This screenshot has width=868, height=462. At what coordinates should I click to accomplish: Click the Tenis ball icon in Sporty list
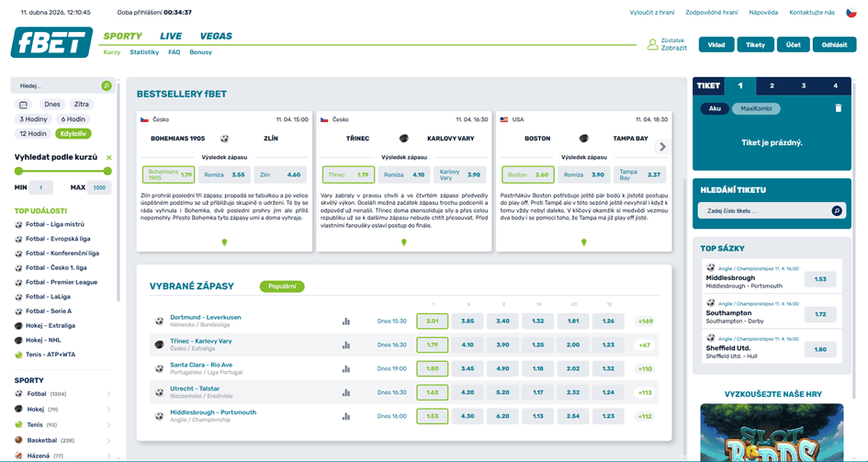pos(18,425)
